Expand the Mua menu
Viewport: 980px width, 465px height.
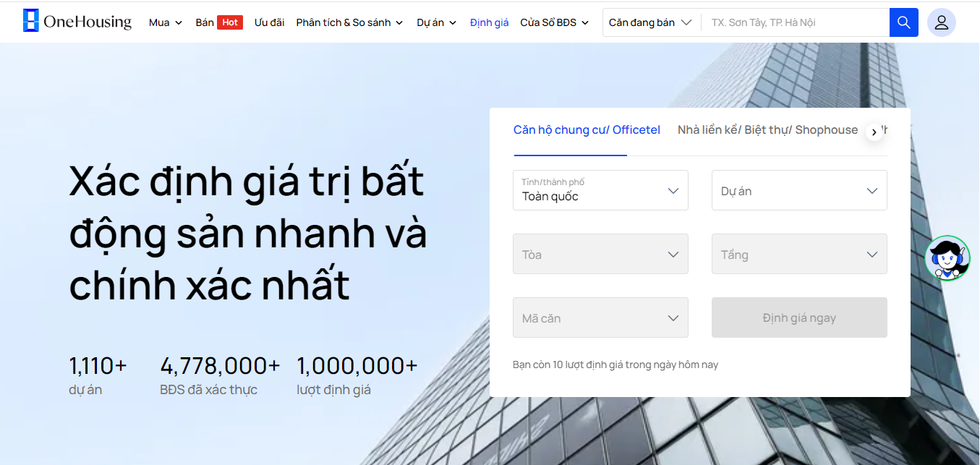click(x=166, y=22)
